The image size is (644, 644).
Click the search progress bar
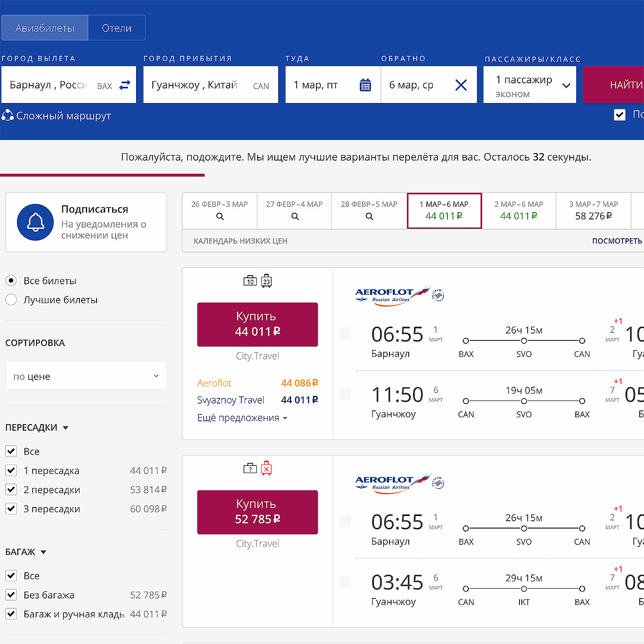pos(102,175)
